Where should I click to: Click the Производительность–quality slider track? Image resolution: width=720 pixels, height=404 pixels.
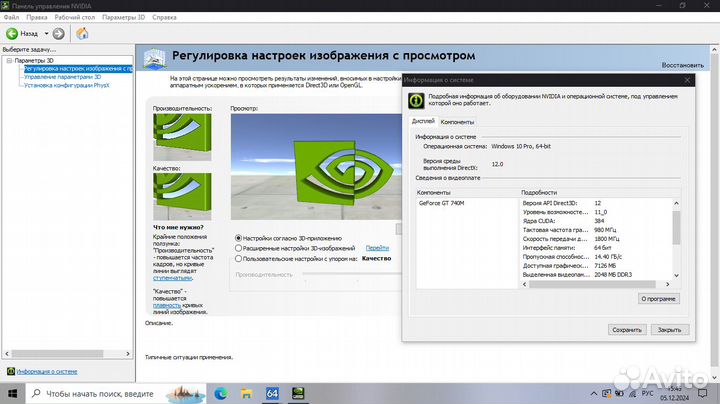[352, 275]
